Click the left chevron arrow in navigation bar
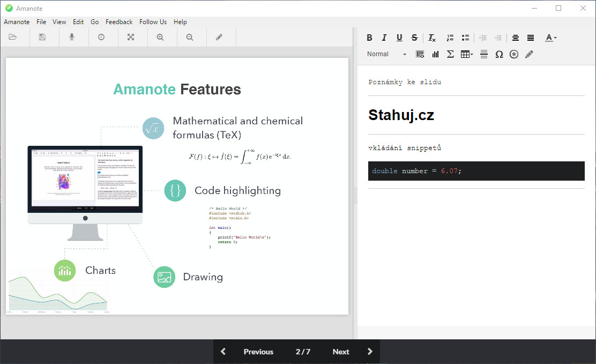The height and width of the screenshot is (364, 596). click(x=223, y=352)
